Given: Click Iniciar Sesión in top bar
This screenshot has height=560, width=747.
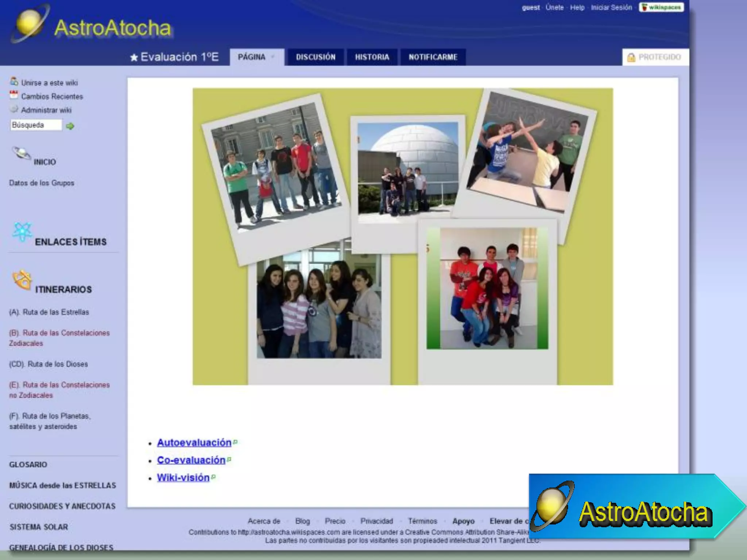Looking at the screenshot, I should pyautogui.click(x=611, y=7).
